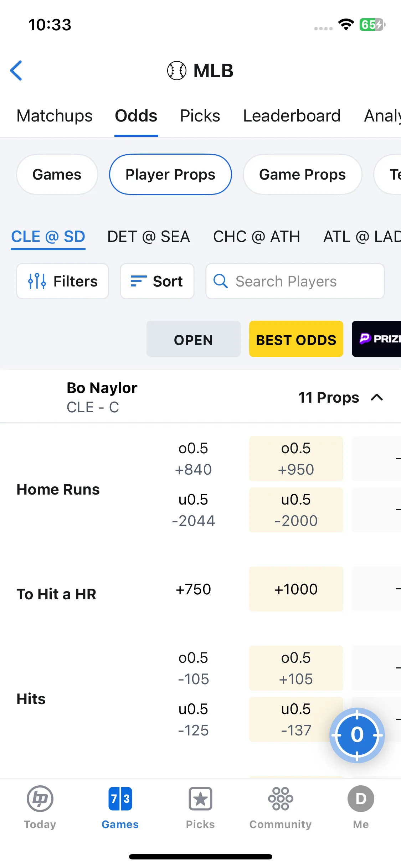Tap the floating bet slip counter
Image resolution: width=401 pixels, height=868 pixels.
pyautogui.click(x=357, y=735)
